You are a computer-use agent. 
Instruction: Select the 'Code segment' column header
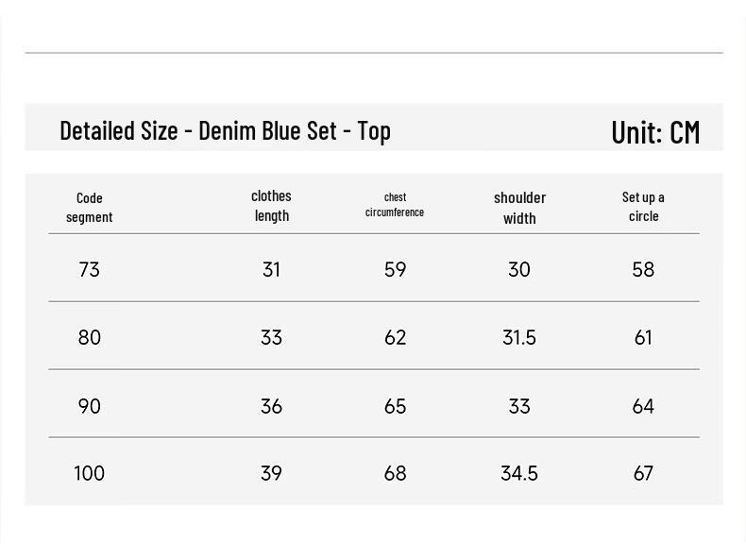click(x=90, y=208)
